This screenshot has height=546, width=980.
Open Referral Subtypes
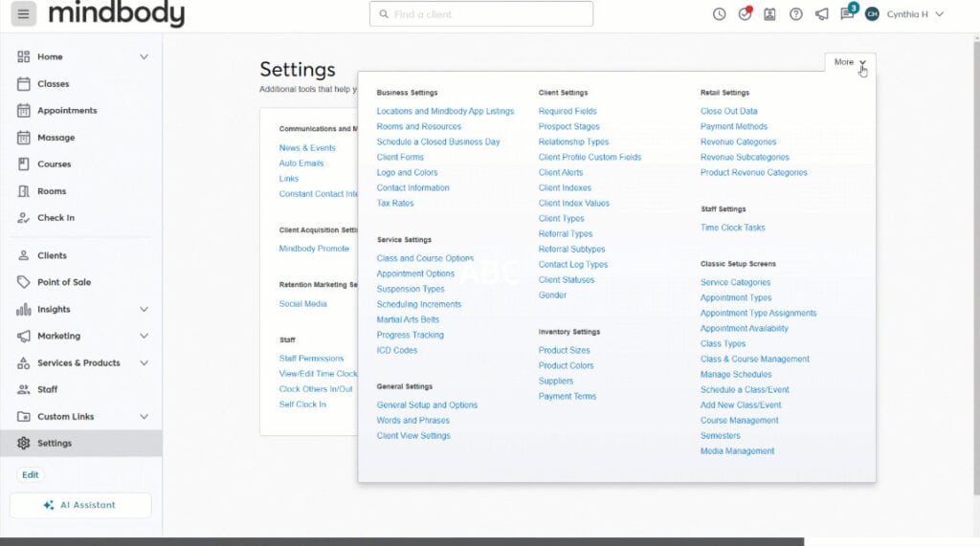tap(572, 250)
